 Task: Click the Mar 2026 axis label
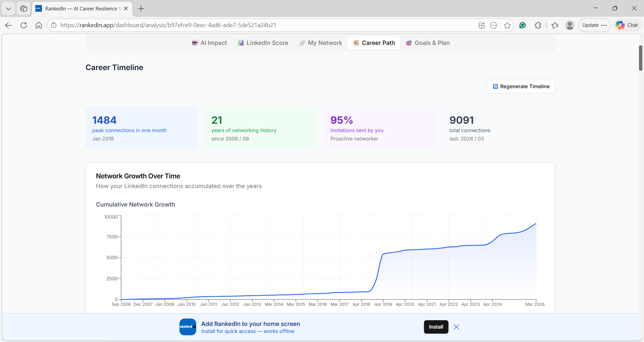coord(535,304)
